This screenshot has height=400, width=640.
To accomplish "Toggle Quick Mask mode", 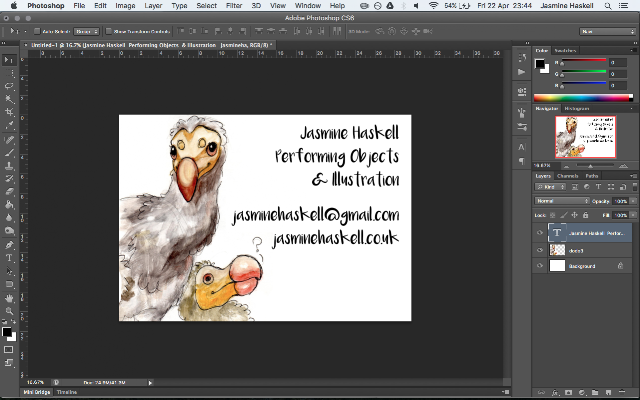I will coord(9,350).
